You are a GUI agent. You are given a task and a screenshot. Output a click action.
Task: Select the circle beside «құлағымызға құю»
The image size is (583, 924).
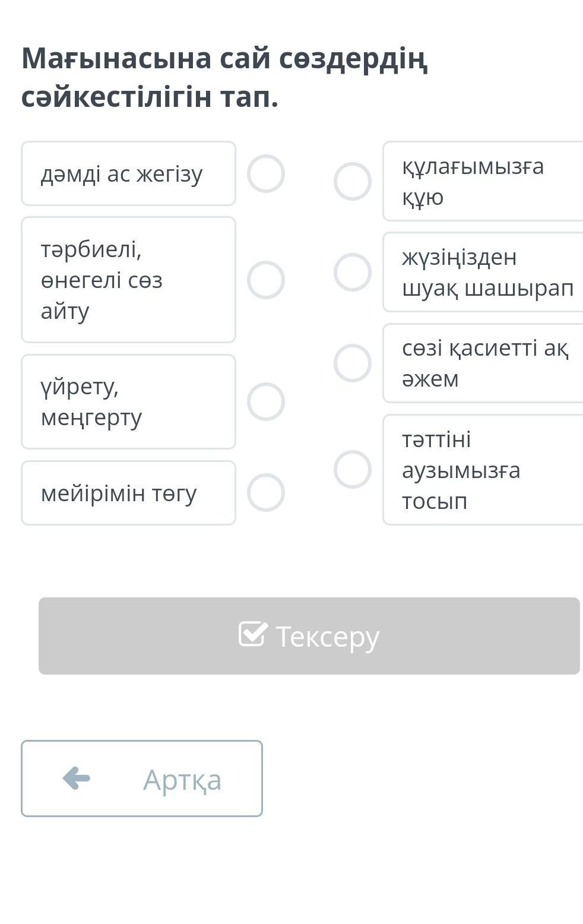click(353, 182)
